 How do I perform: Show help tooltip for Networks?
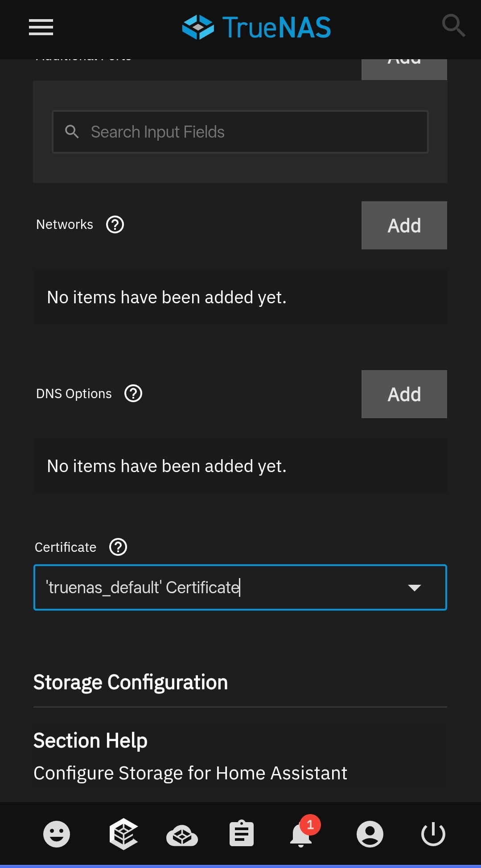click(x=115, y=224)
